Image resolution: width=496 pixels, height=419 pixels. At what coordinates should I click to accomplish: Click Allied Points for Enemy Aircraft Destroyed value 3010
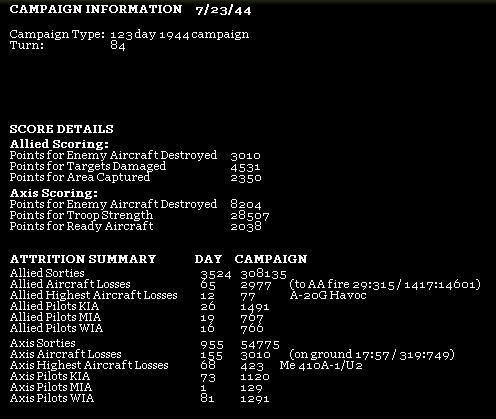245,156
